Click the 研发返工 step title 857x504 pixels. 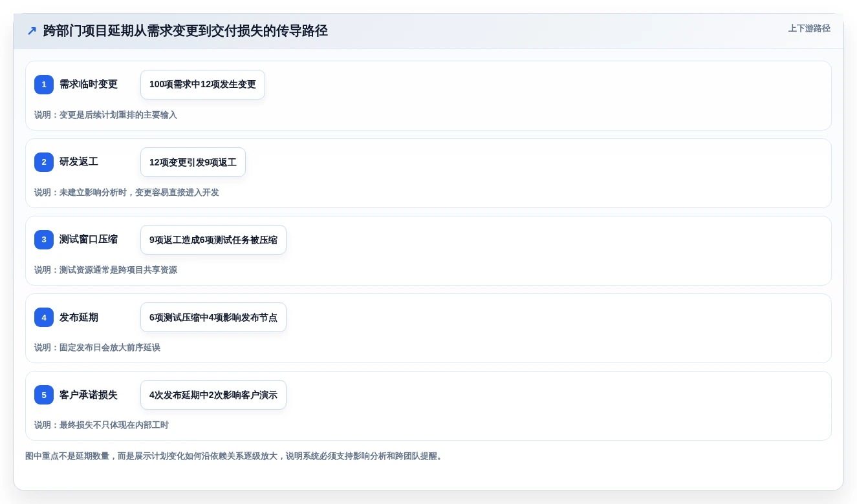coord(79,162)
